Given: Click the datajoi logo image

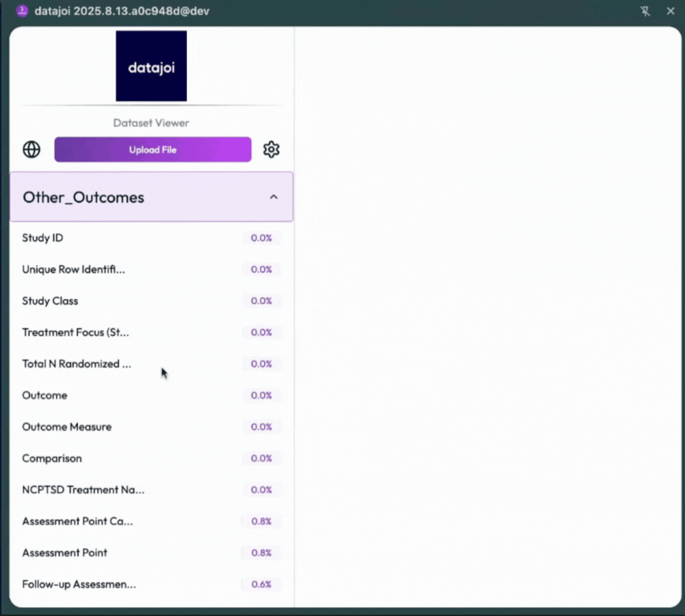Looking at the screenshot, I should pyautogui.click(x=151, y=66).
